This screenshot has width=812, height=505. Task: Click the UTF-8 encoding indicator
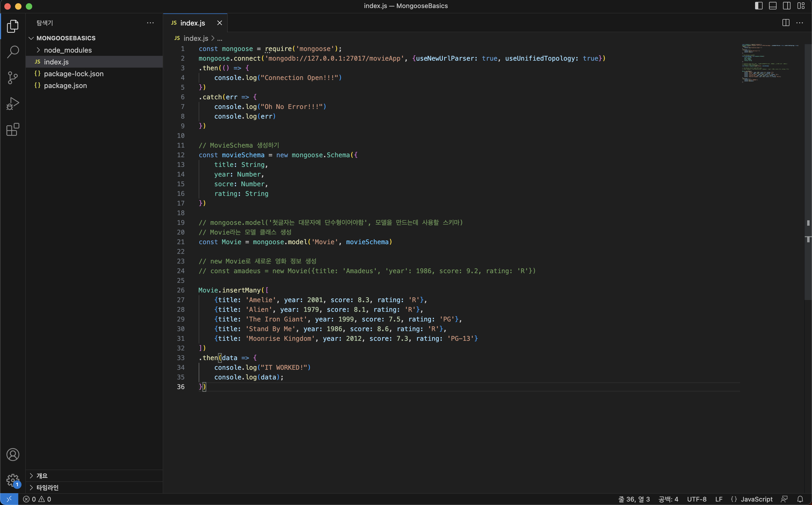click(x=696, y=499)
